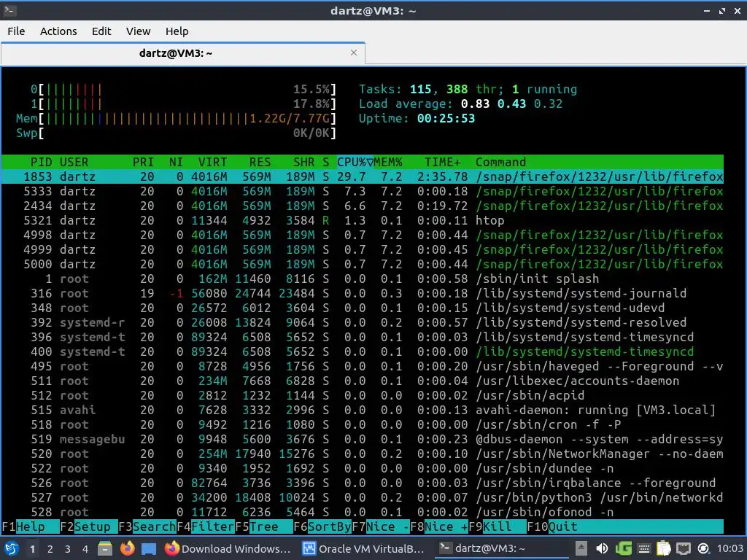Toggle F5 Tree view in htop
Viewport: 747px width, 560px height.
(x=264, y=526)
